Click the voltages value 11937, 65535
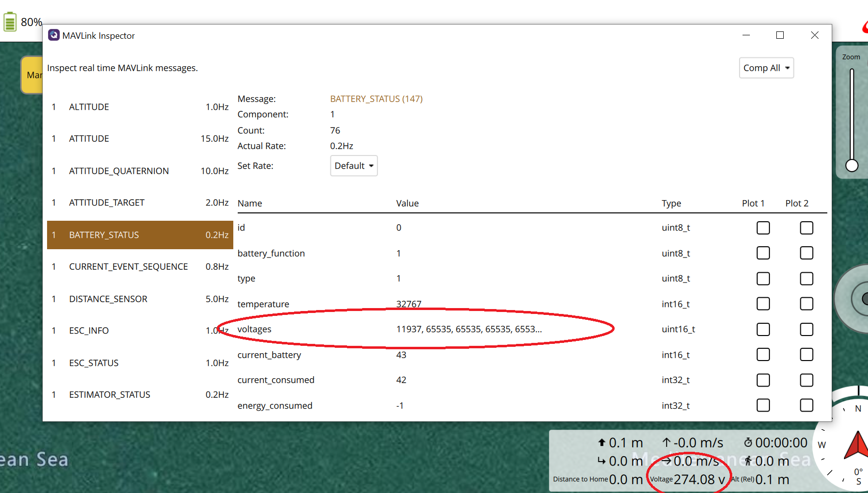 tap(469, 329)
